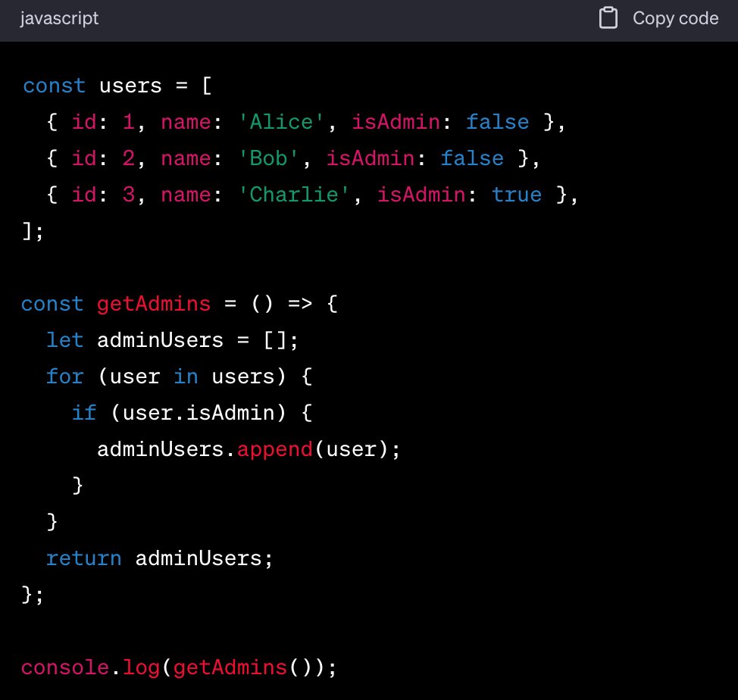Click the javascript language label

click(59, 19)
